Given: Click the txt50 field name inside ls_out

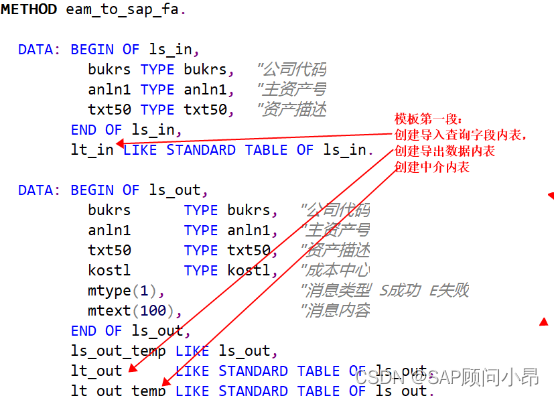Looking at the screenshot, I should tap(109, 251).
